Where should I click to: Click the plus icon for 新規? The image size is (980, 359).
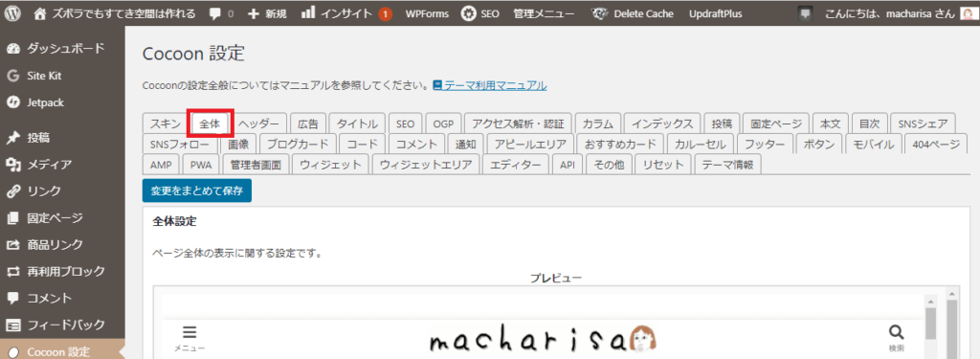pyautogui.click(x=253, y=13)
